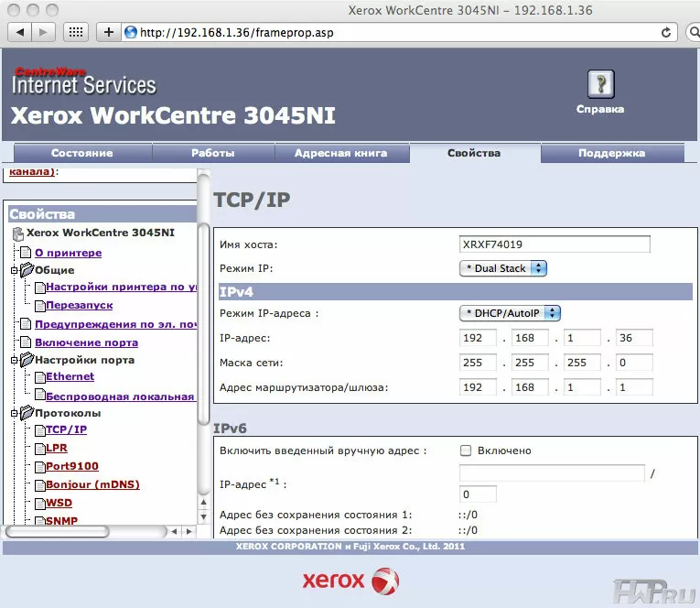Viewport: 700px width, 608px height.
Task: Click the Bonjour (mDNS) protocol link
Action: [92, 484]
